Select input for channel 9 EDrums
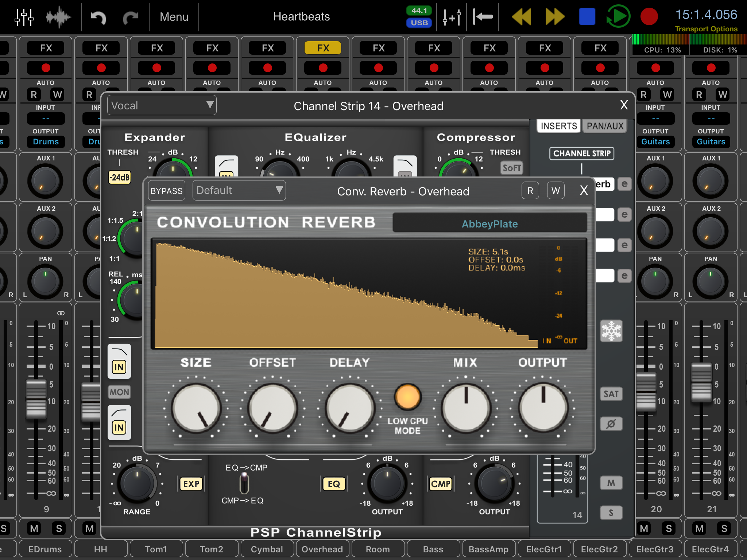Viewport: 747px width, 560px height. point(46,118)
